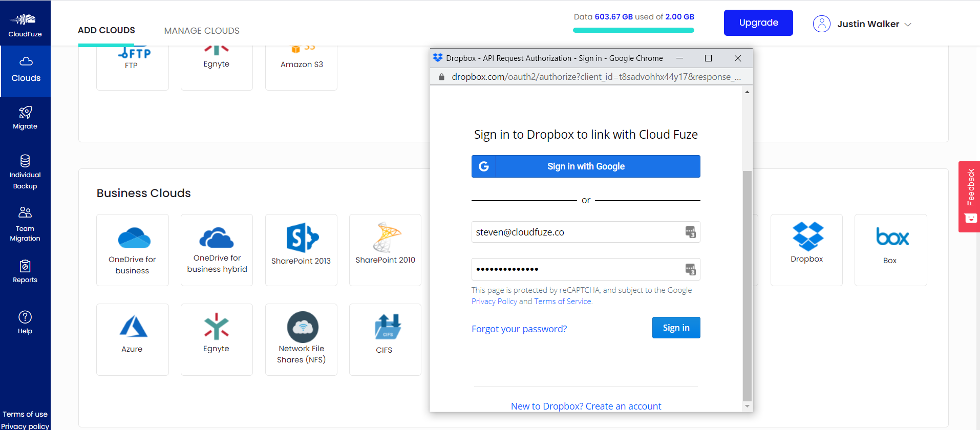Switch to the MANAGE CLOUDS tab
The height and width of the screenshot is (430, 980).
click(202, 31)
